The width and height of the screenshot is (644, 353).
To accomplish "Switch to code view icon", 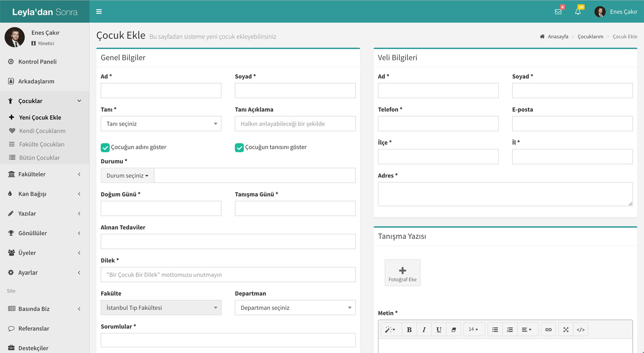I will click(x=580, y=330).
